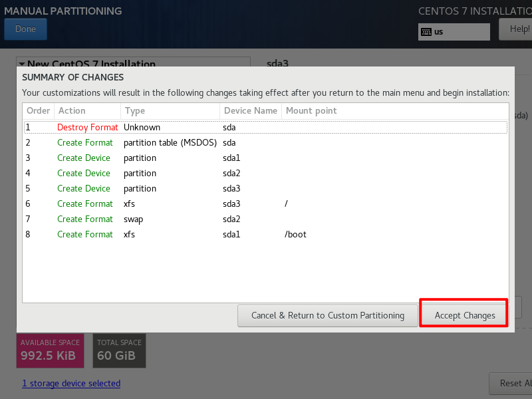Select the sda2 device cell in row 4
The image size is (532, 399).
pyautogui.click(x=231, y=174)
